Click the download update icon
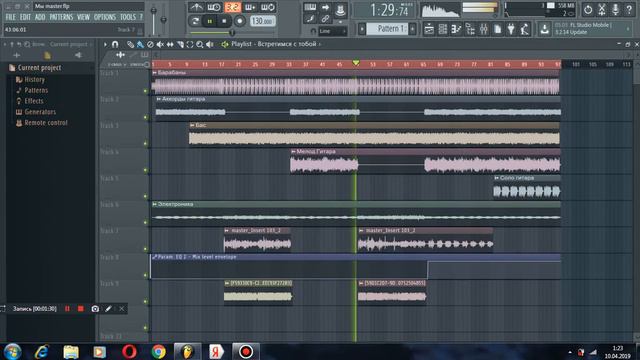The width and height of the screenshot is (640, 360). point(544,29)
